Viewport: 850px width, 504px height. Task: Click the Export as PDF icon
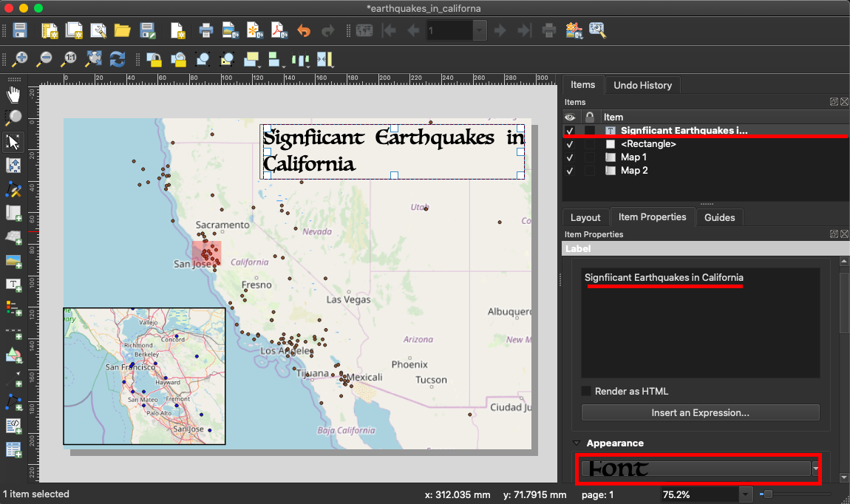tap(278, 30)
